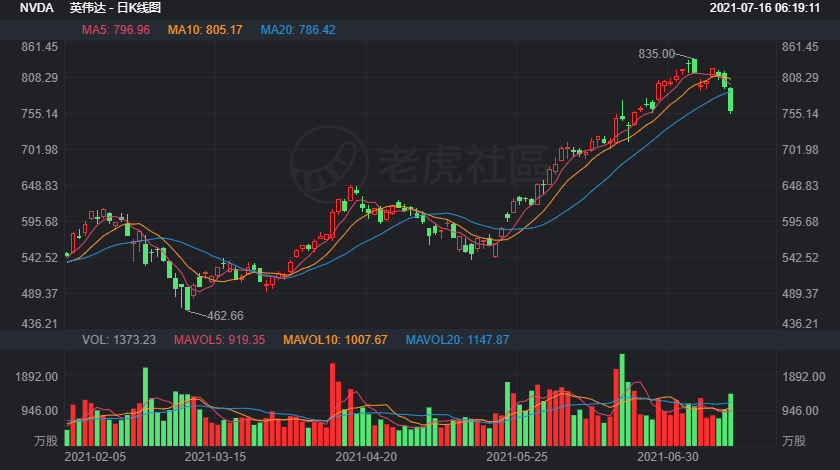This screenshot has width=840, height=470.
Task: Click the right axis 648.83 price label
Action: [800, 185]
